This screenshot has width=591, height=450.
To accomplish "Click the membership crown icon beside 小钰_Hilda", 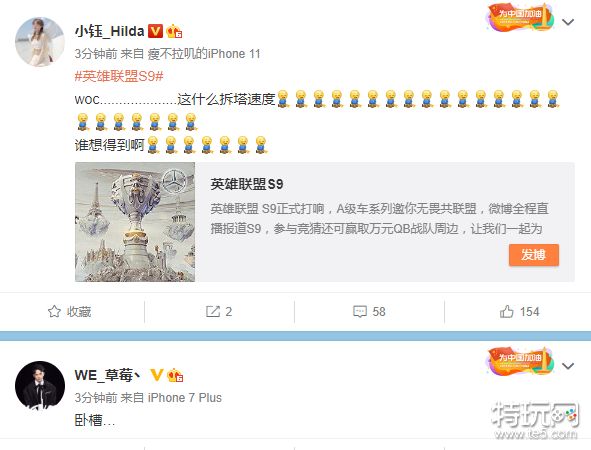I will [x=174, y=31].
